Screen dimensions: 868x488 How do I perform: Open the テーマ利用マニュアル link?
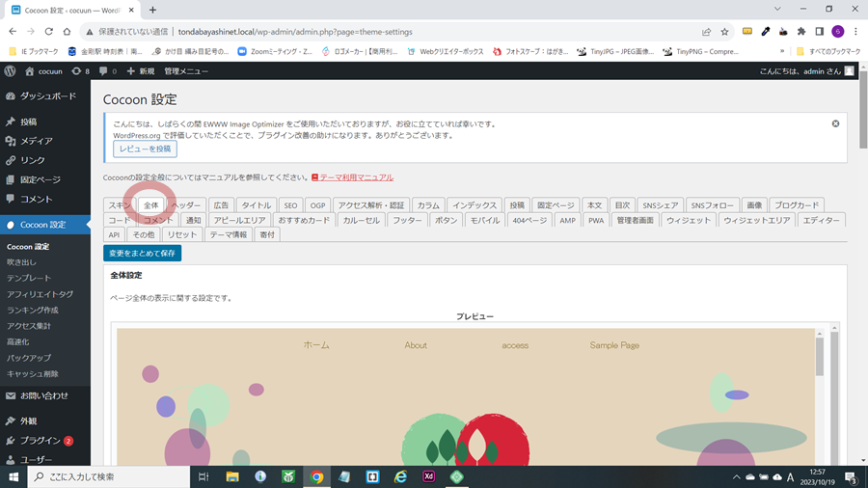click(356, 177)
